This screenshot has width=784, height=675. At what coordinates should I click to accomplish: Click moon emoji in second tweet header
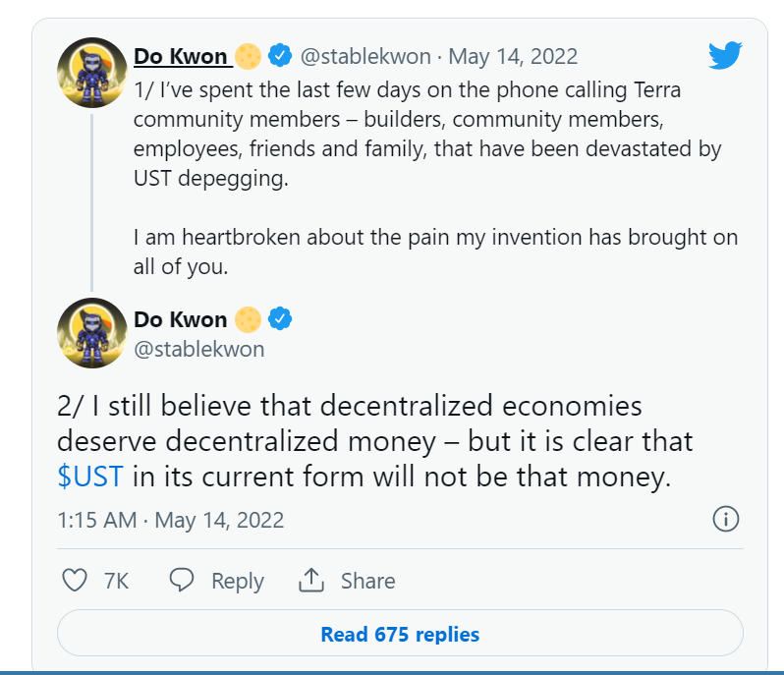248,319
